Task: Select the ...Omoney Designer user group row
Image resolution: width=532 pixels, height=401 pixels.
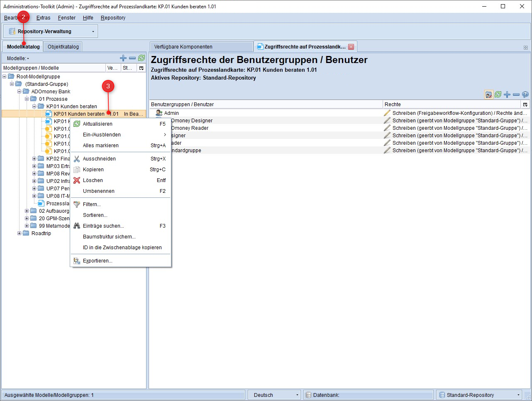Action: [x=339, y=121]
